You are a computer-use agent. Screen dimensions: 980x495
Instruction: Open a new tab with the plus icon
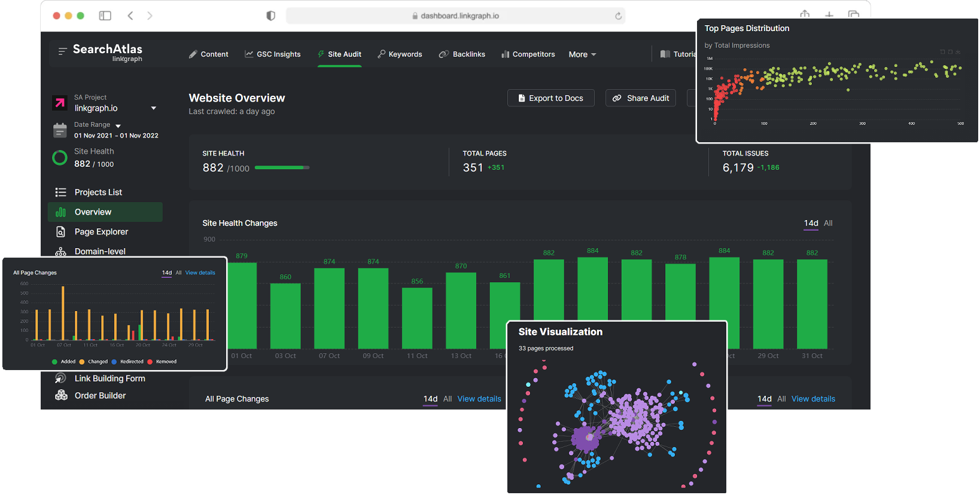(829, 14)
